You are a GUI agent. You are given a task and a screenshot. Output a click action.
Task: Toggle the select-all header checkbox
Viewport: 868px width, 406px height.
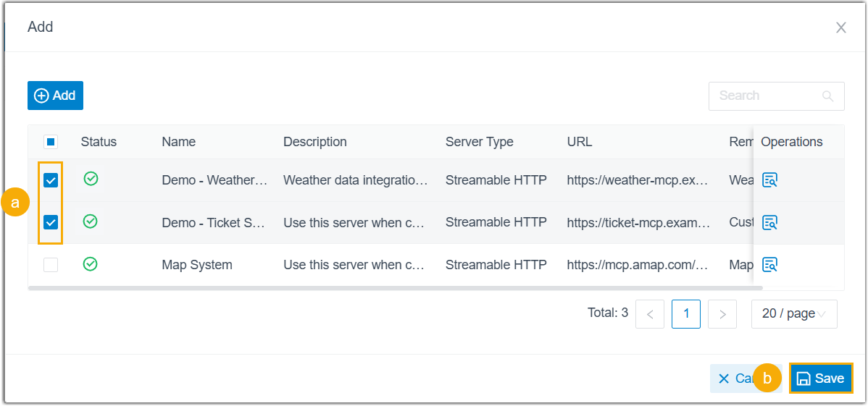(x=51, y=142)
